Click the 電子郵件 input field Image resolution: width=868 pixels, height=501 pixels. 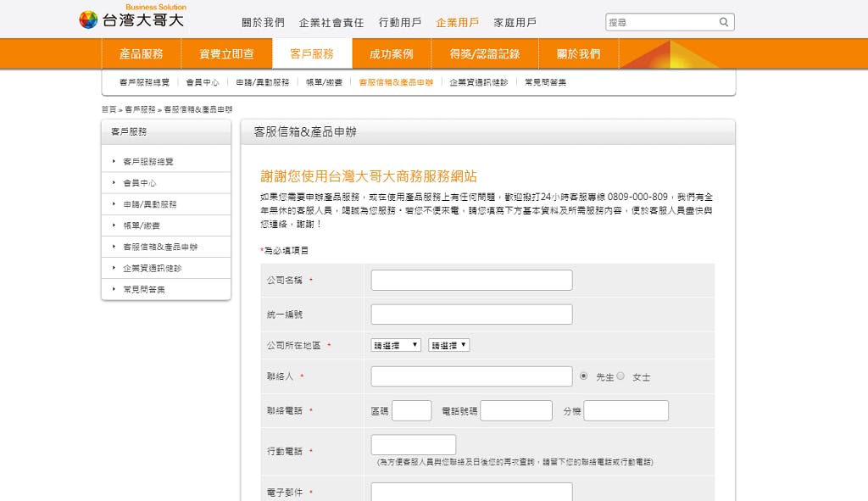point(471,492)
